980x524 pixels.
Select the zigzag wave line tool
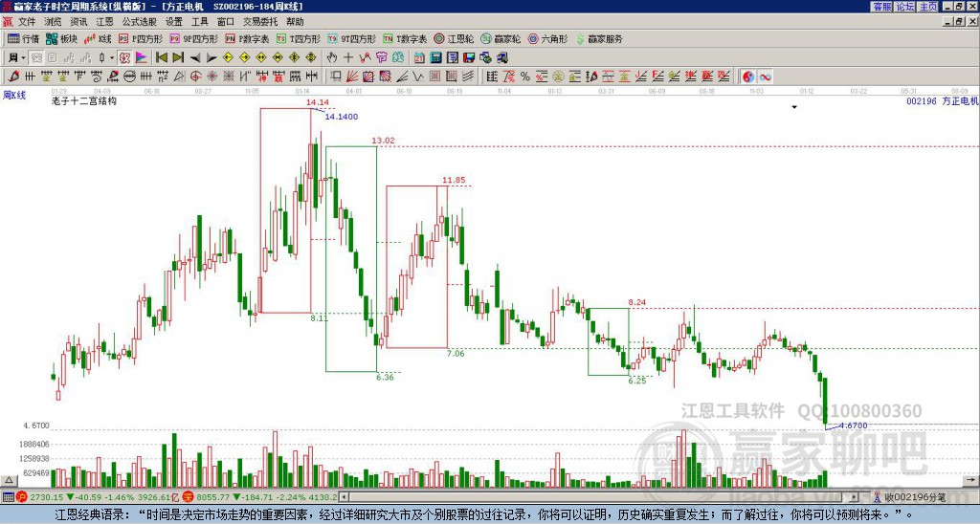click(x=418, y=76)
